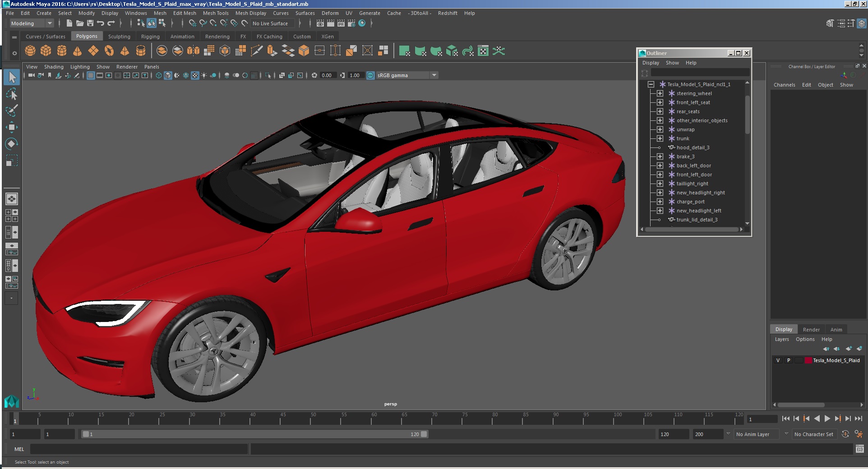Activate the Select tool arrow
This screenshot has width=868, height=469.
pos(12,77)
